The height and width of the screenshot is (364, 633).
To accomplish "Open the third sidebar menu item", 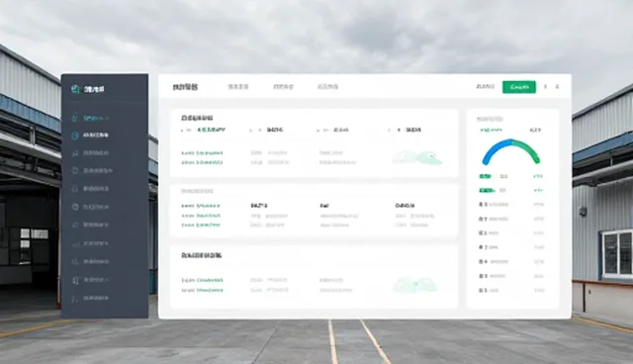I will pyautogui.click(x=91, y=153).
